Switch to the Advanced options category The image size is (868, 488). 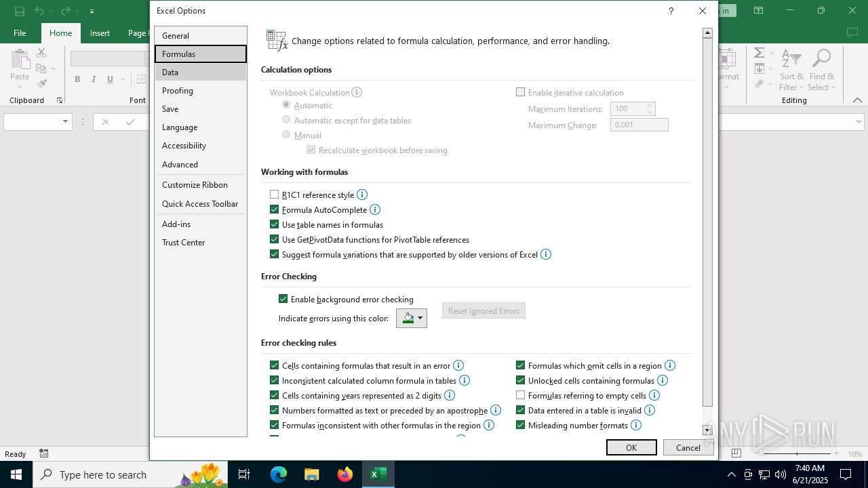click(201, 164)
